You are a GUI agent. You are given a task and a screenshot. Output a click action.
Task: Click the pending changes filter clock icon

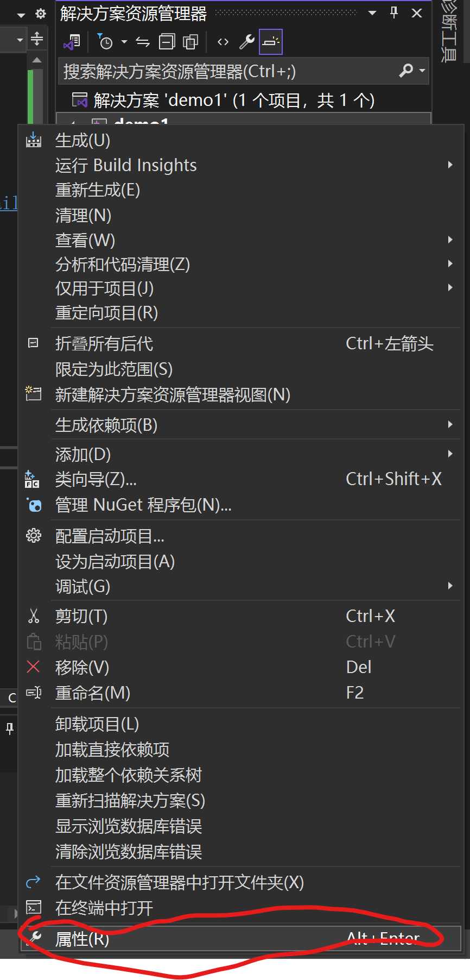coord(105,42)
